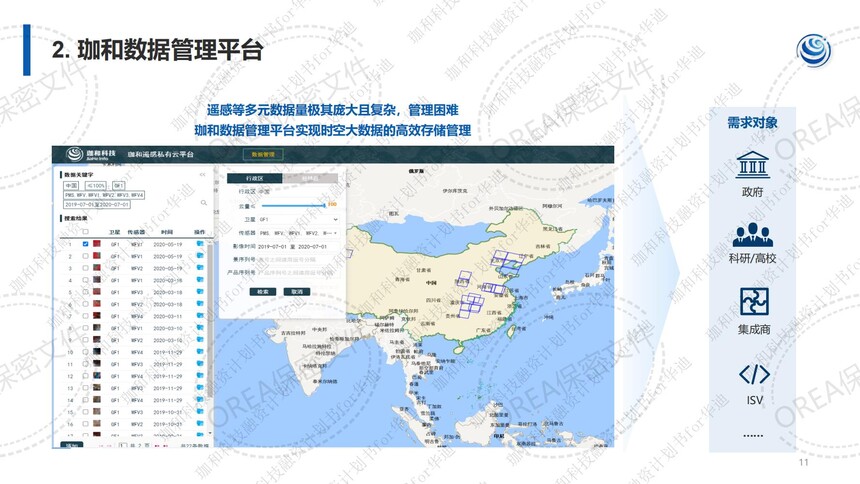Screen dimensions: 860x484
Task: Check the checkbox for result row 13
Action: pyautogui.click(x=85, y=388)
